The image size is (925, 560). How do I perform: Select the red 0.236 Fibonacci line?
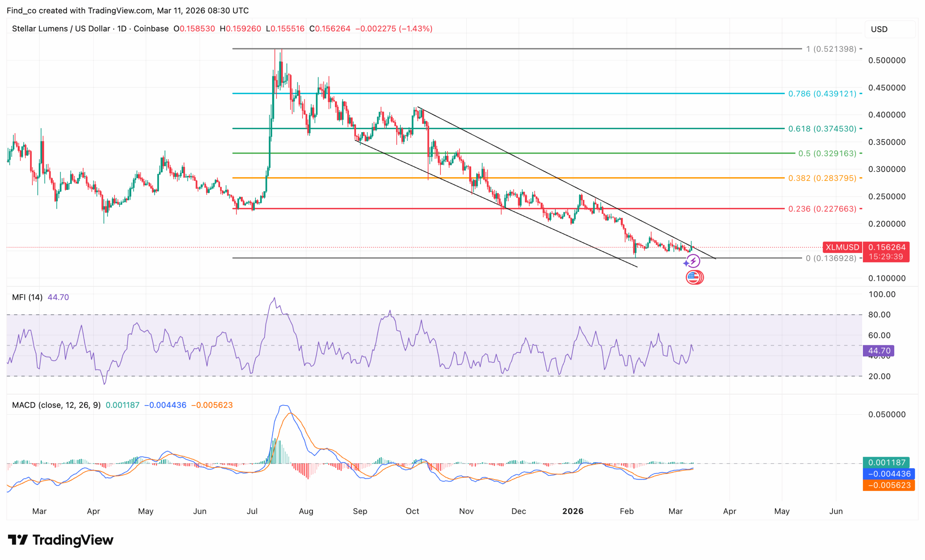coord(508,209)
